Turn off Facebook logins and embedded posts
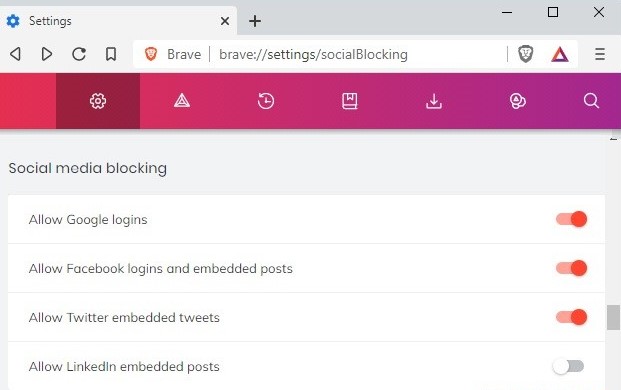621x390 pixels. coord(571,268)
